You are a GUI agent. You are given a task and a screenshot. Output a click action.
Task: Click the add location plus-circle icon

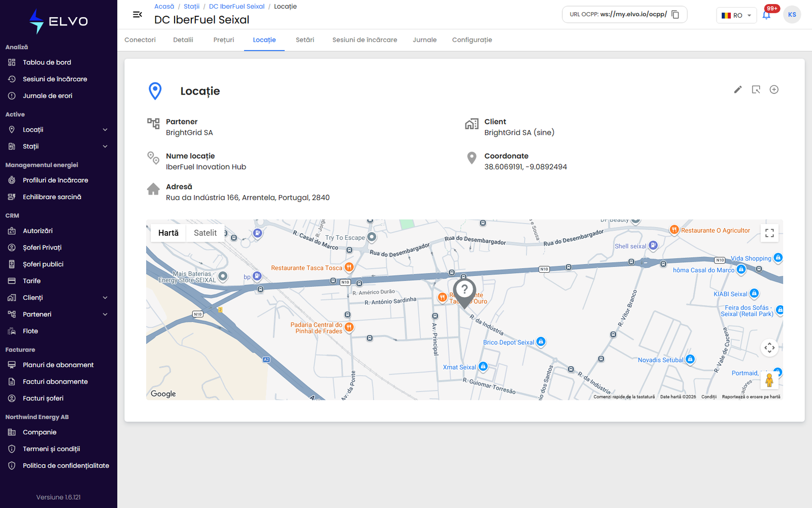click(x=774, y=89)
